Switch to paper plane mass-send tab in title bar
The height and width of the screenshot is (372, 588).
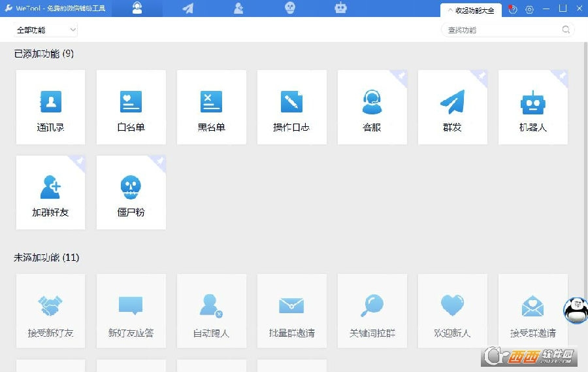click(188, 8)
